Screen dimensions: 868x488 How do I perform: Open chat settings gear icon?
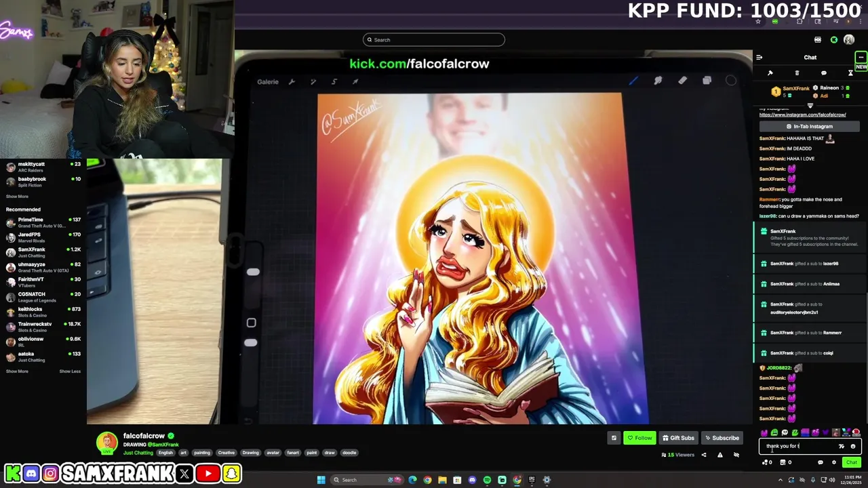click(x=834, y=462)
